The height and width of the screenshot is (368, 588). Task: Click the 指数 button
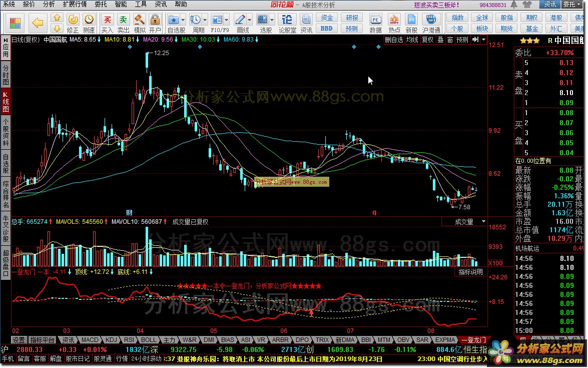pos(457,18)
